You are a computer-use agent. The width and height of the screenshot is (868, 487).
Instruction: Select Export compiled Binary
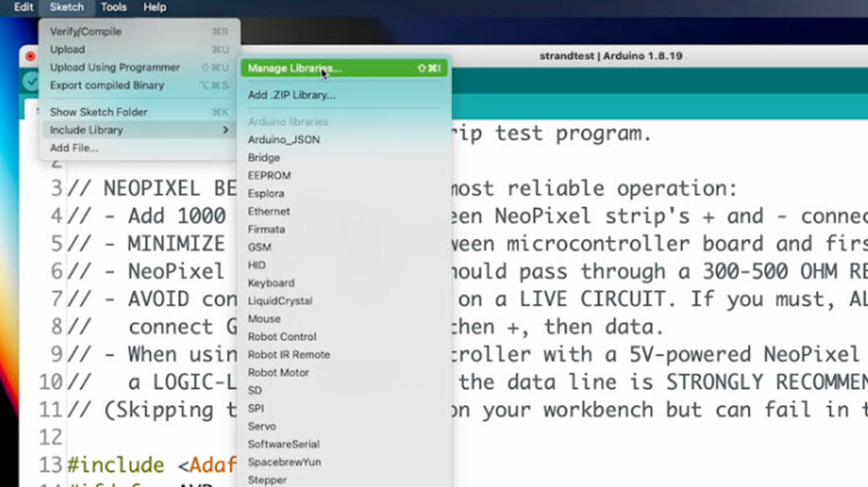(x=139, y=85)
